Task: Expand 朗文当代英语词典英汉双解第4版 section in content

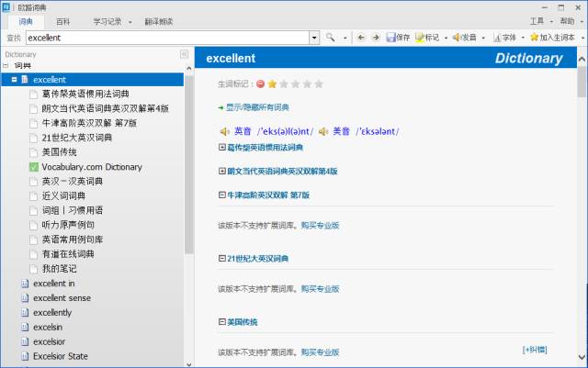Action: [222, 172]
